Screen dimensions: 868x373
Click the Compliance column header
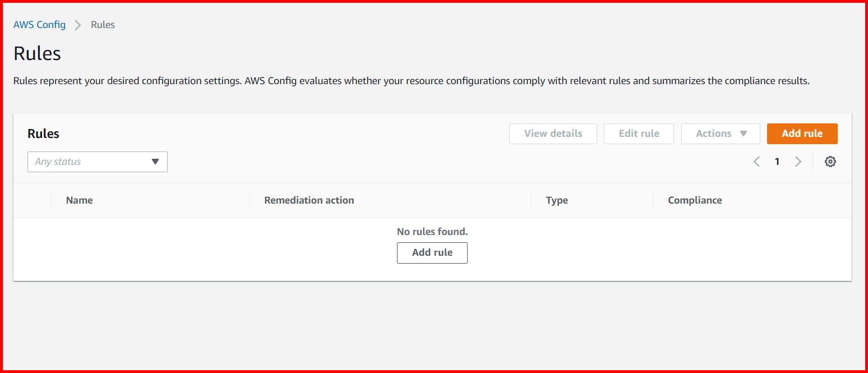pyautogui.click(x=695, y=200)
